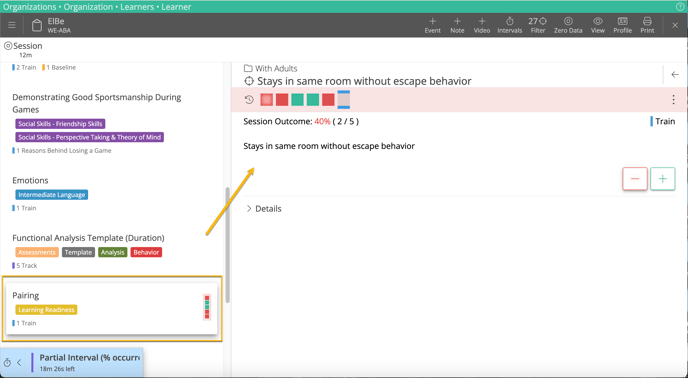The width and height of the screenshot is (688, 378).
Task: Open the Pairing program card
Action: (112, 309)
